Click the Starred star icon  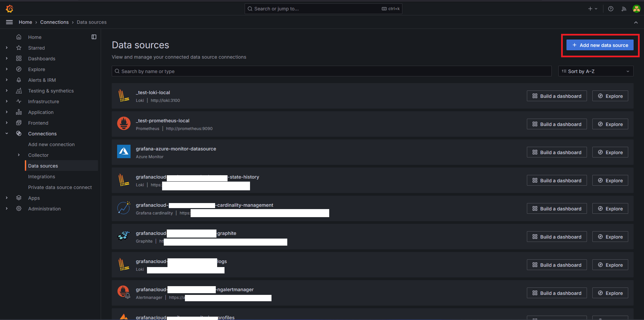pos(19,48)
